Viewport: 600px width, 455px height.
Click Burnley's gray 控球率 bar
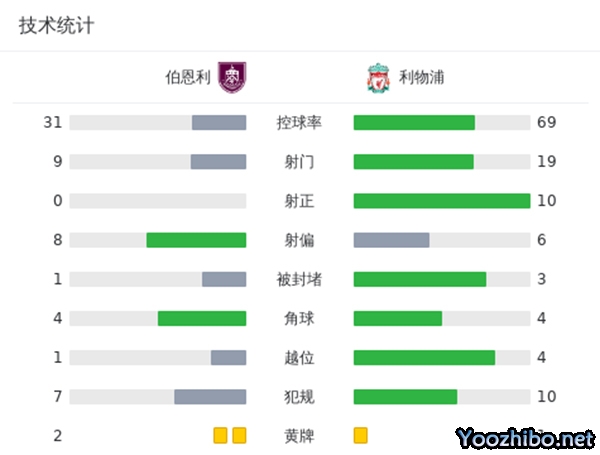219,123
